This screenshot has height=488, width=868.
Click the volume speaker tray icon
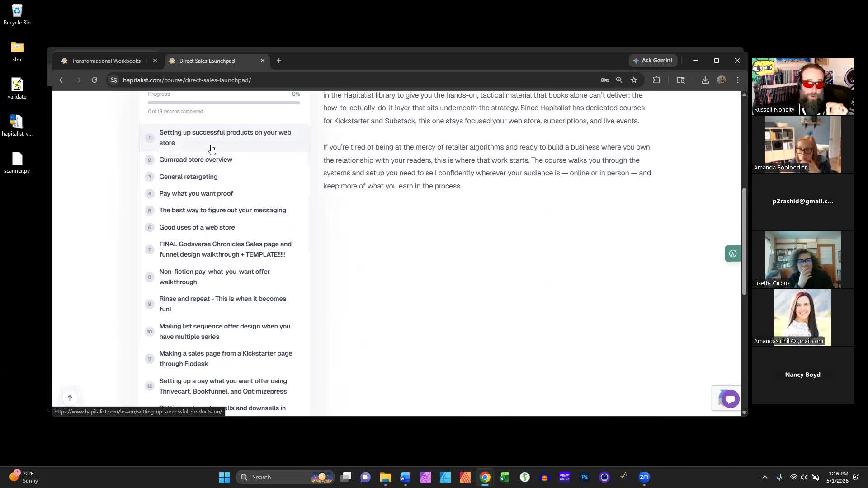click(804, 477)
